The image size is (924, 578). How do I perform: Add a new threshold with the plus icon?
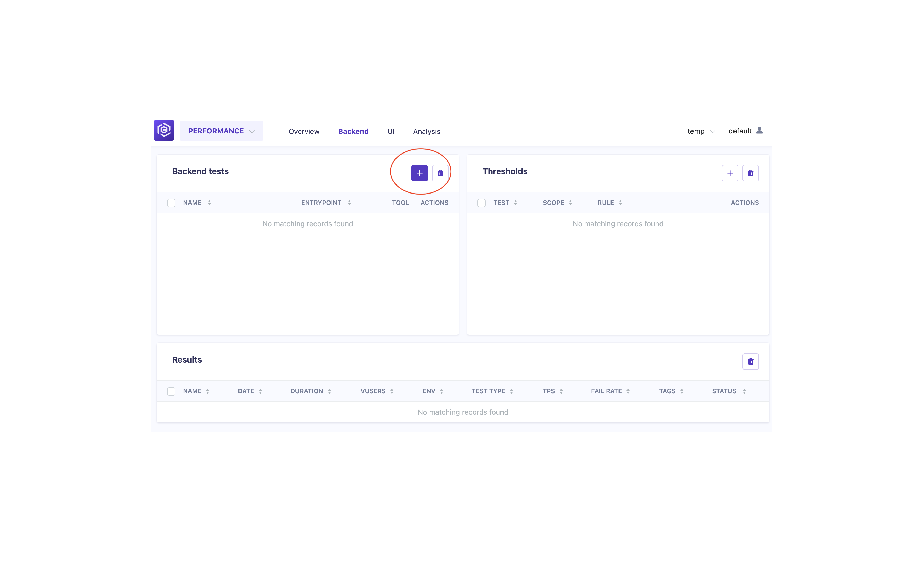[x=730, y=173]
